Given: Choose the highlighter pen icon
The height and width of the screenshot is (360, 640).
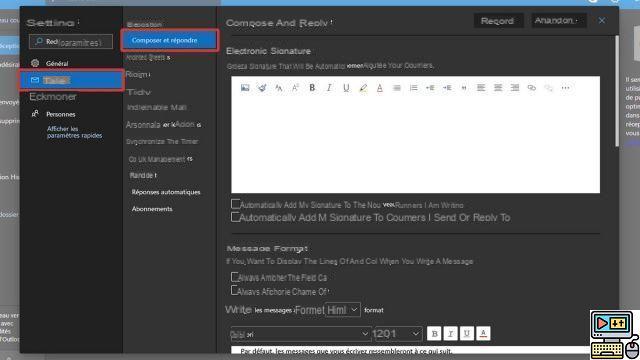Looking at the screenshot, I should [363, 88].
